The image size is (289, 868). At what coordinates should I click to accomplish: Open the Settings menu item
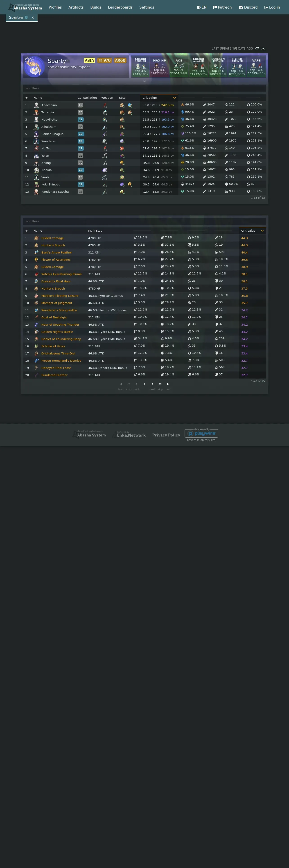[x=147, y=7]
